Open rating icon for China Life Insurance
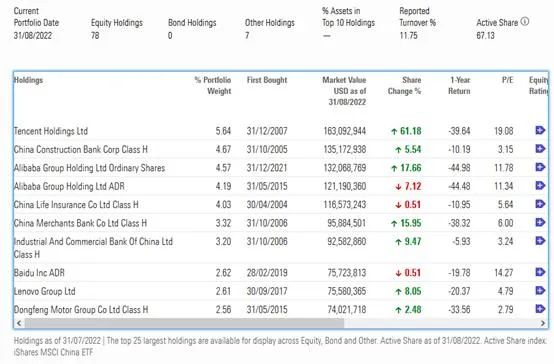 (x=540, y=204)
